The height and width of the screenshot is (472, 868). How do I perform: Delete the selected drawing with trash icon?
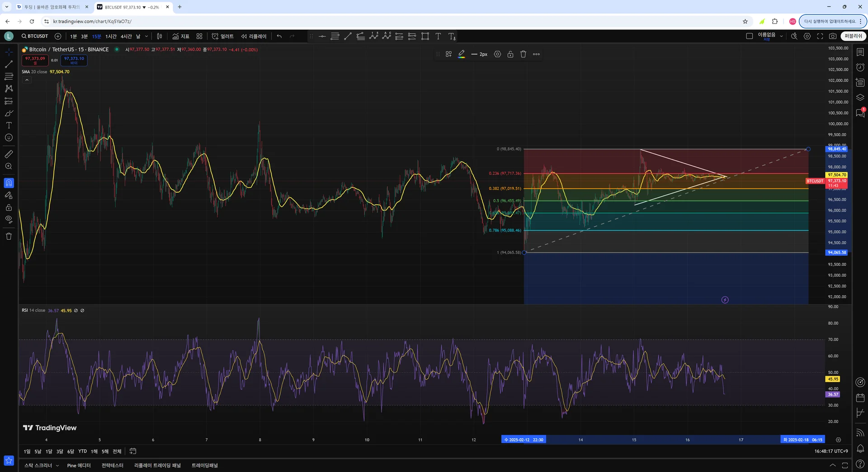coord(523,54)
